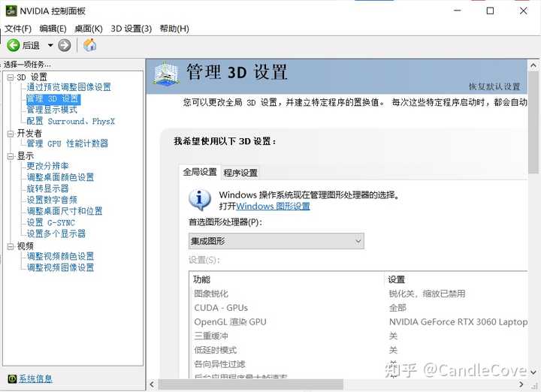
Task: Collapse the 开发者 tree node
Action: (11, 134)
